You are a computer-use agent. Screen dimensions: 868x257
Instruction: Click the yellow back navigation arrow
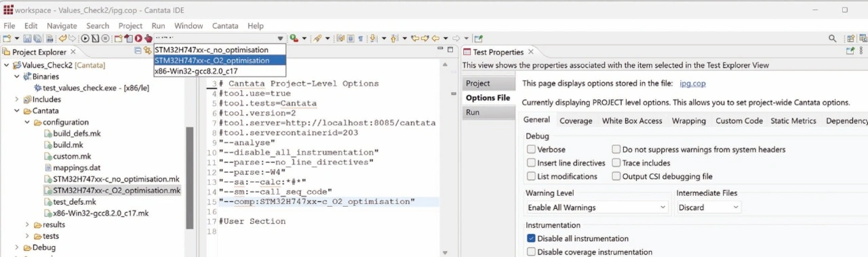(x=436, y=39)
